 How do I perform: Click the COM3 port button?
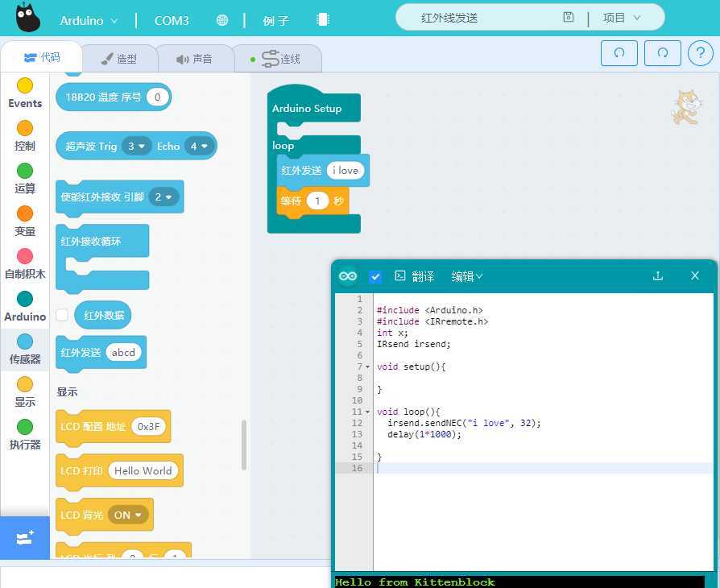tap(172, 20)
